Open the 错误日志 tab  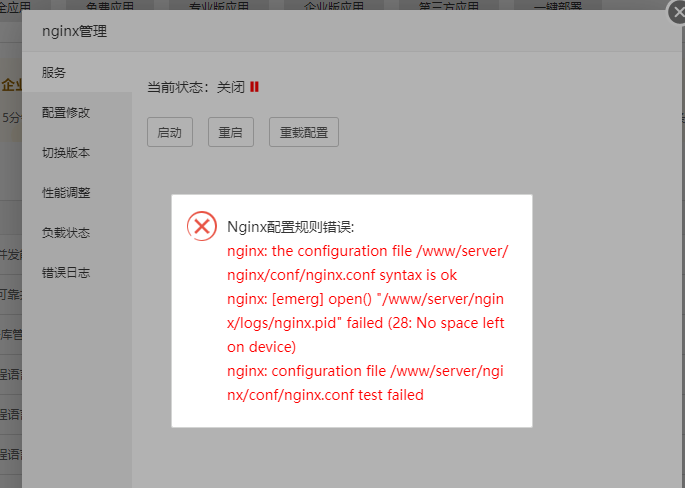coord(76,273)
